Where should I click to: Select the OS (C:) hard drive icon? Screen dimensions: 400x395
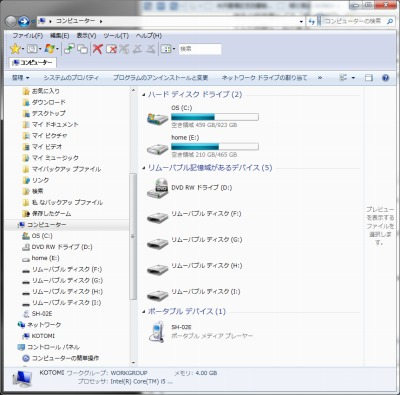(x=157, y=118)
